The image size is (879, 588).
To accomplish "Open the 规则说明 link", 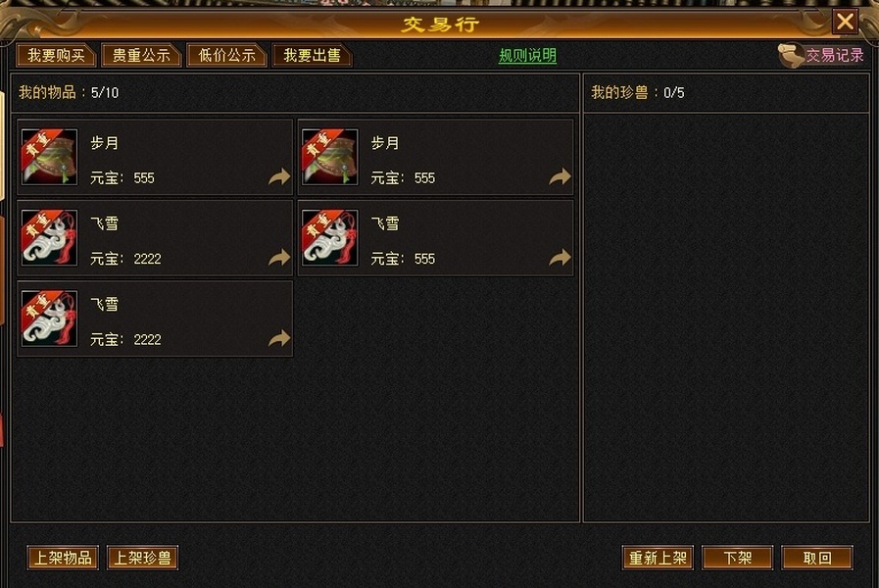I will (527, 56).
